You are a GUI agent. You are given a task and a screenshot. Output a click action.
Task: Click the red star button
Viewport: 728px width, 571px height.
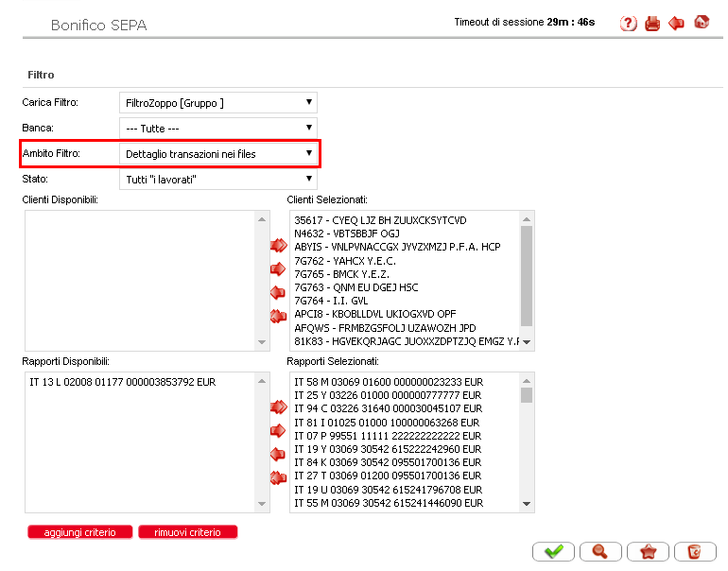pos(648,552)
